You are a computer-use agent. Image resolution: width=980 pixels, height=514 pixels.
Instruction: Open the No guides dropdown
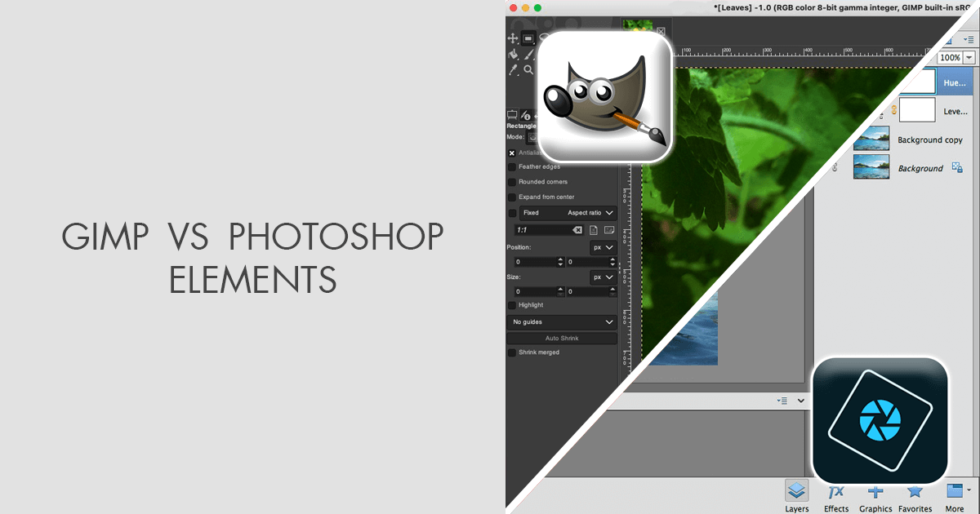click(562, 321)
